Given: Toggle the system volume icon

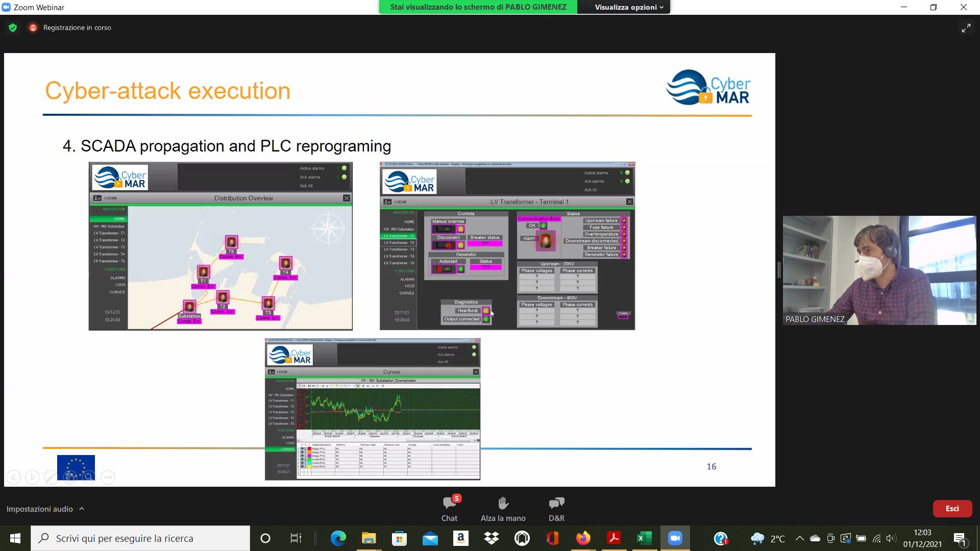Looking at the screenshot, I should 891,538.
